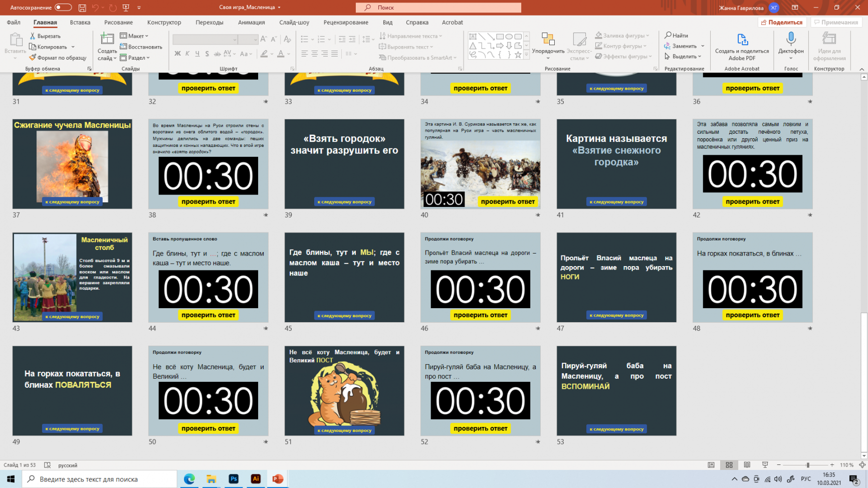This screenshot has width=868, height=488.
Task: Click the Найти (Find) search tool
Action: coord(677,36)
